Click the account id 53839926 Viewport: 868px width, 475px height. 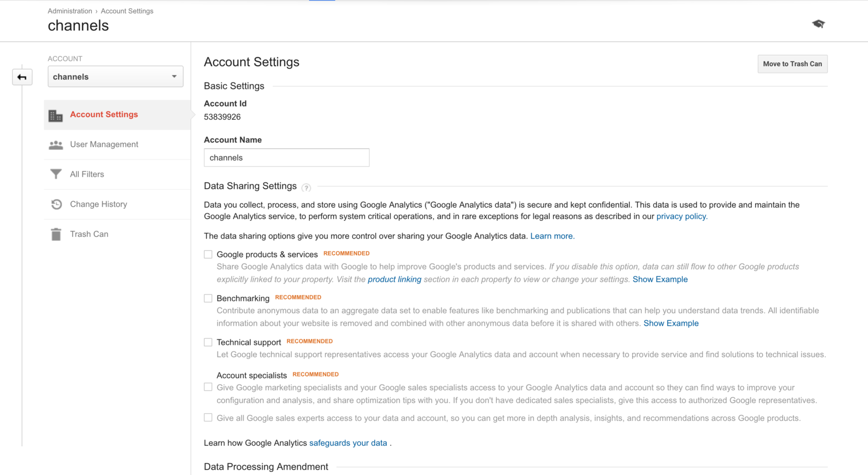click(x=222, y=117)
